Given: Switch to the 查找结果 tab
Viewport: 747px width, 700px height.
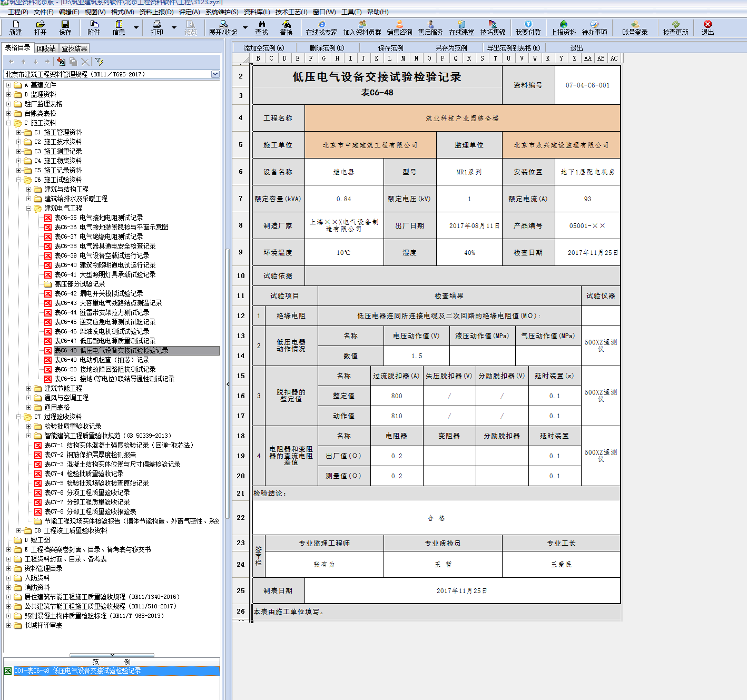Looking at the screenshot, I should pos(74,48).
